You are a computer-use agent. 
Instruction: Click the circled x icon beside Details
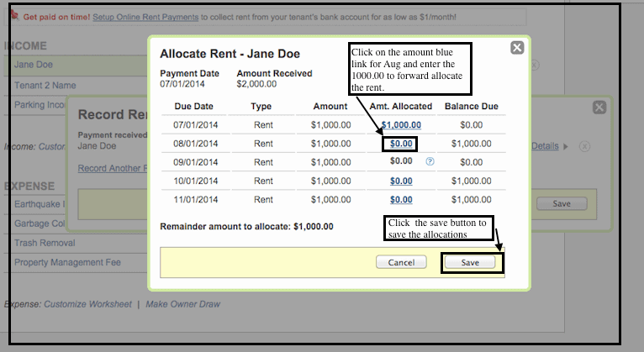584,146
